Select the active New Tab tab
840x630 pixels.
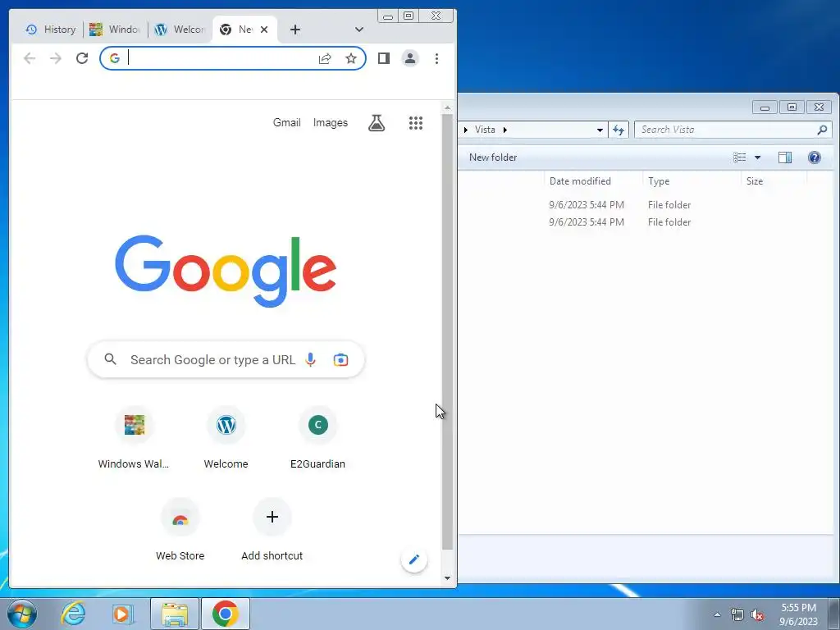(x=237, y=30)
